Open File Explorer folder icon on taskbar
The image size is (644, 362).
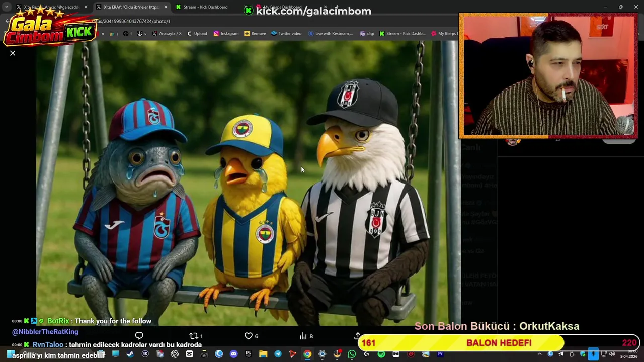click(263, 354)
